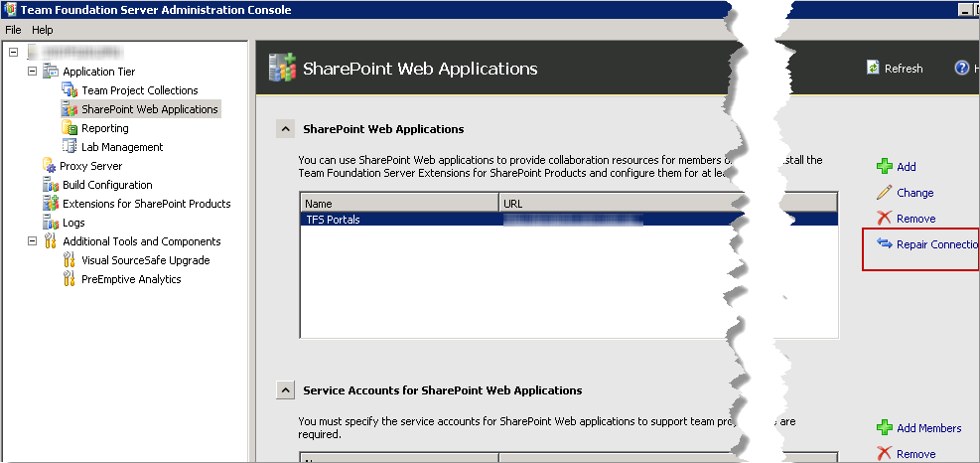Select Visual SourceSafe Upgrade node

[146, 260]
